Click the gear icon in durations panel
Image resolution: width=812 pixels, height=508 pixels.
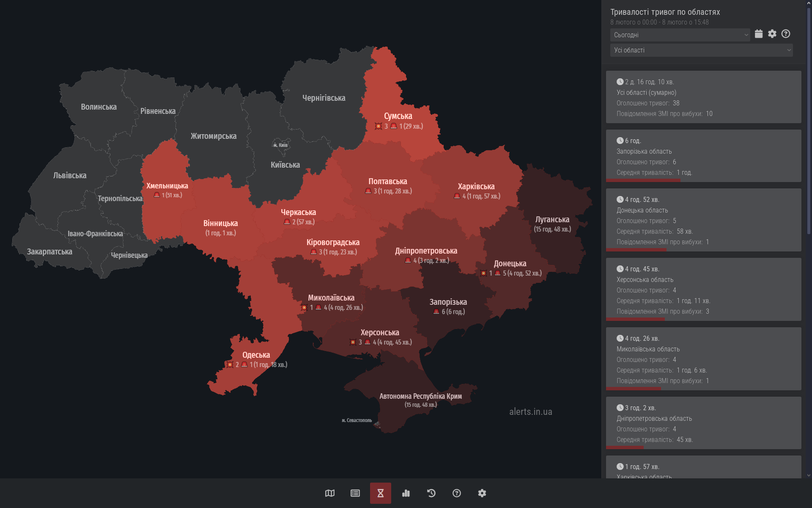tap(772, 34)
